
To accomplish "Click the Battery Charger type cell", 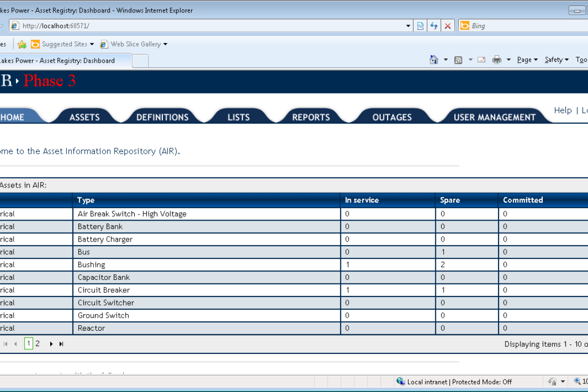I will pyautogui.click(x=207, y=239).
